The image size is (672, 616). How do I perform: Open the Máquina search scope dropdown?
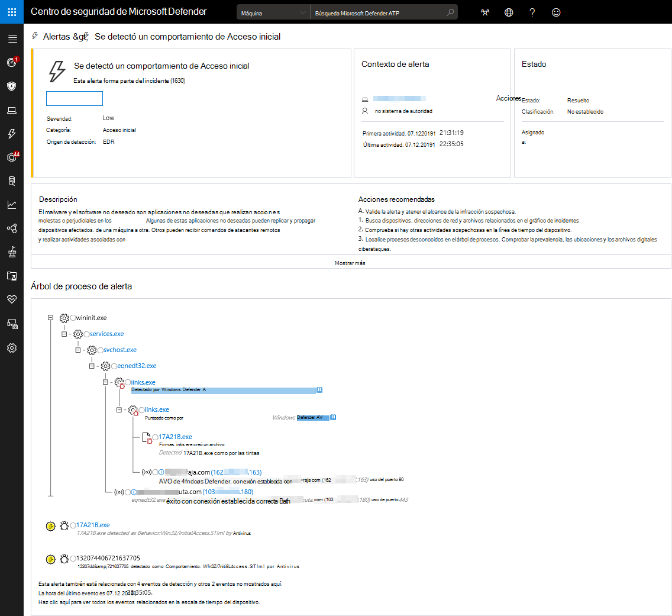pyautogui.click(x=273, y=13)
